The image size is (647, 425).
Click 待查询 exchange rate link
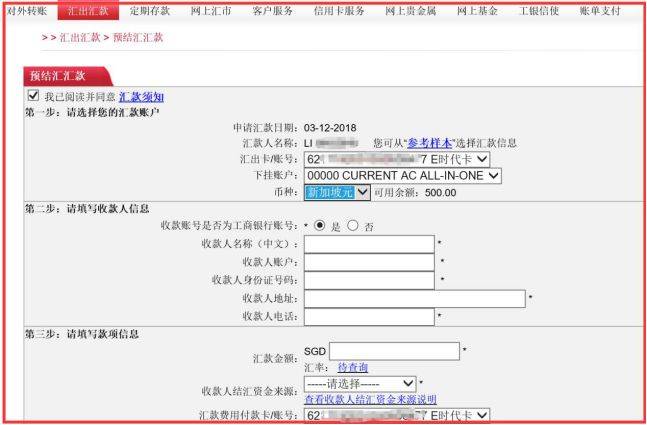pos(353,367)
